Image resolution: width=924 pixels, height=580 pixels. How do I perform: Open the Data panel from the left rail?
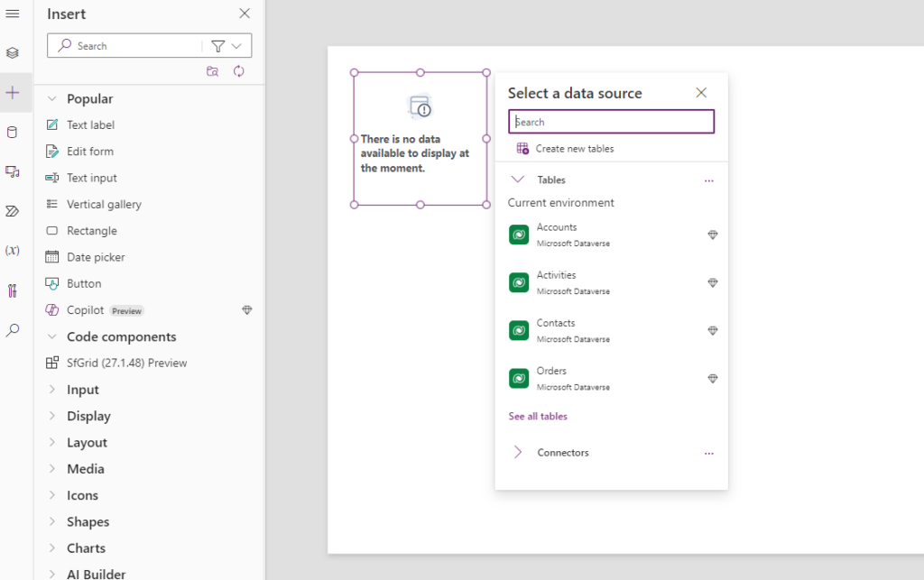(13, 132)
